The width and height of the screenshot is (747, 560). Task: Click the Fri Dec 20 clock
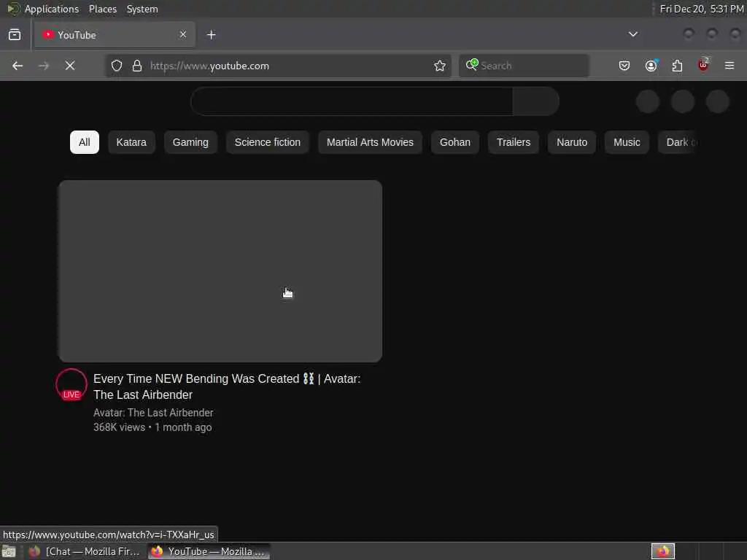point(702,9)
